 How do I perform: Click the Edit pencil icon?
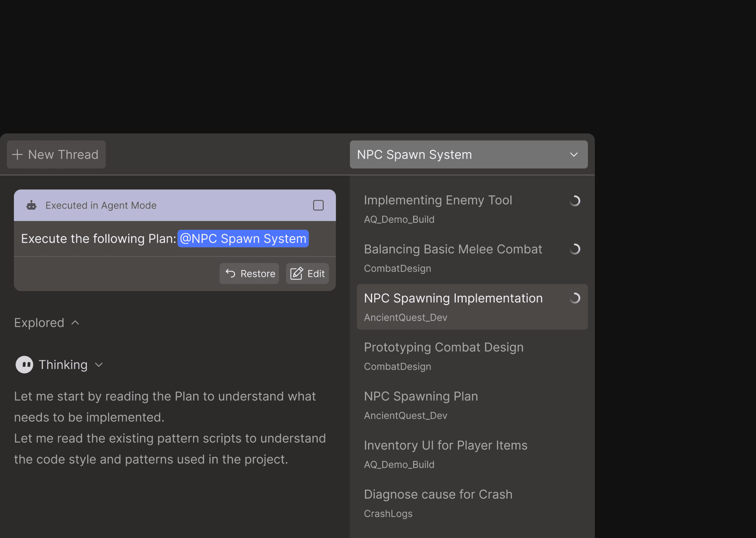[297, 274]
